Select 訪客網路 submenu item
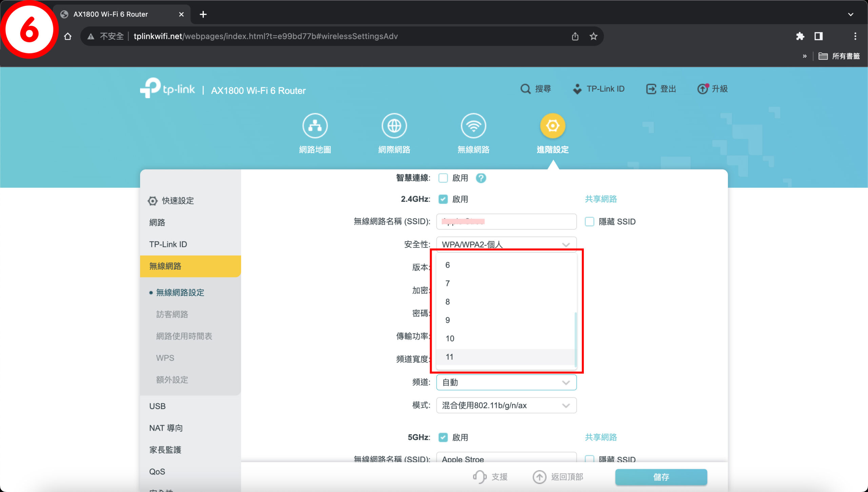868x492 pixels. pyautogui.click(x=172, y=314)
